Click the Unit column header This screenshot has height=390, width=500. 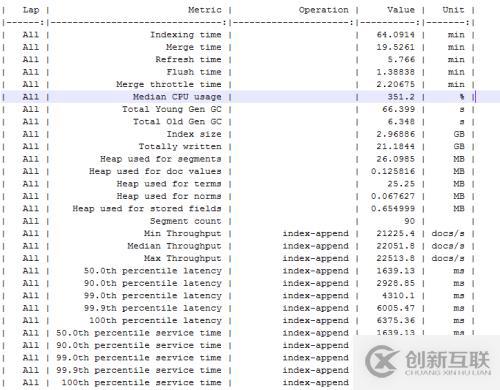point(453,10)
